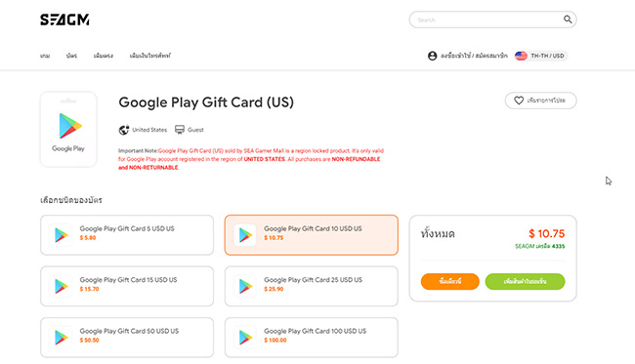
Task: Click the orange buy now button
Action: point(450,281)
